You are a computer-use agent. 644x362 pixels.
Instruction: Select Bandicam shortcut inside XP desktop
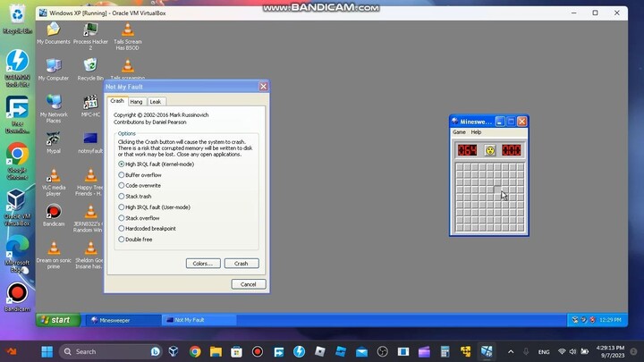click(54, 215)
